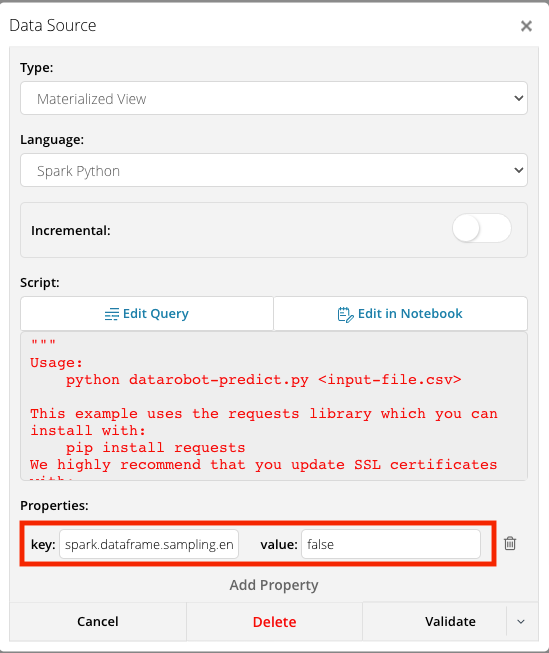Click the red Delete button
This screenshot has height=653, width=549.
coord(274,621)
